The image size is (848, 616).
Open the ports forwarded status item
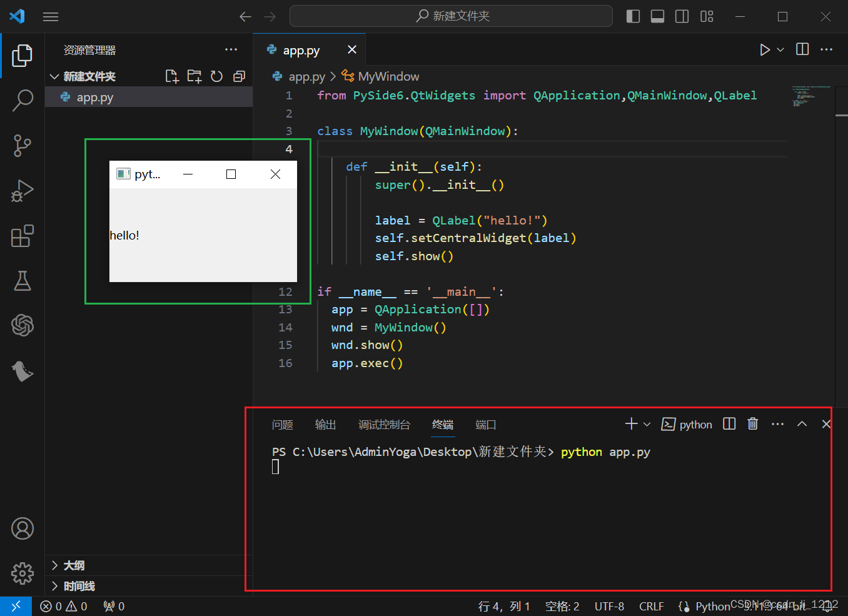pyautogui.click(x=114, y=606)
